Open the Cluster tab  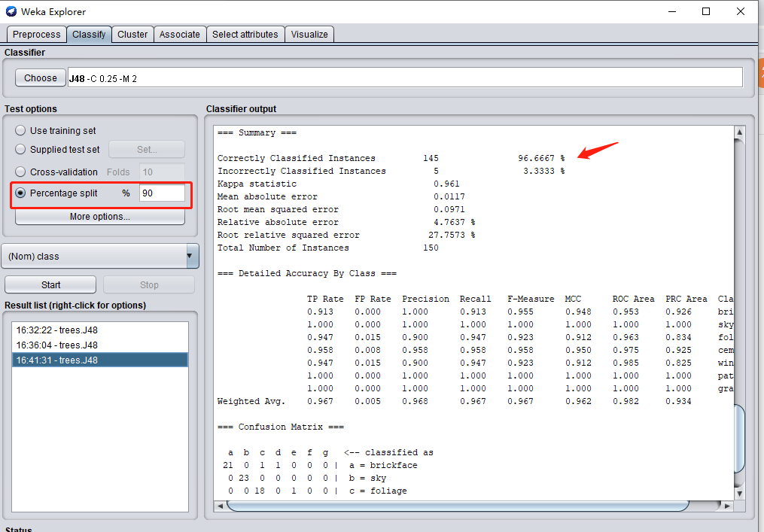point(132,35)
